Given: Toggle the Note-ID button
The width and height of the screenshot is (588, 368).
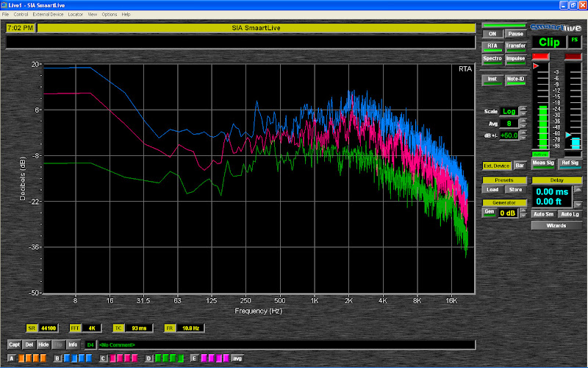Looking at the screenshot, I should click(516, 80).
